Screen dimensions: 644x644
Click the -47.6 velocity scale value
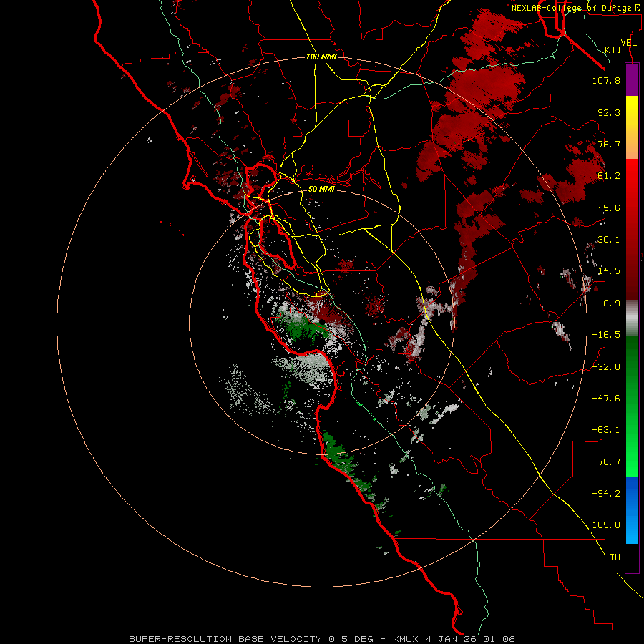606,399
